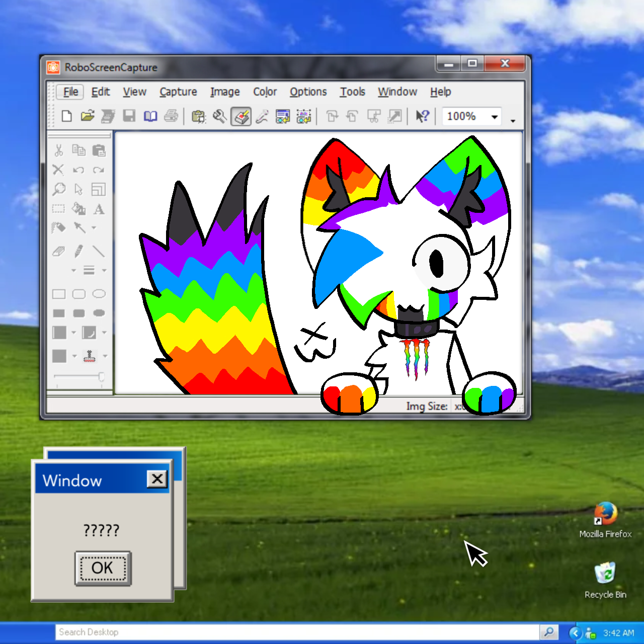Screen dimensions: 644x644
Task: Click the Search Desktop input field
Action: [297, 632]
